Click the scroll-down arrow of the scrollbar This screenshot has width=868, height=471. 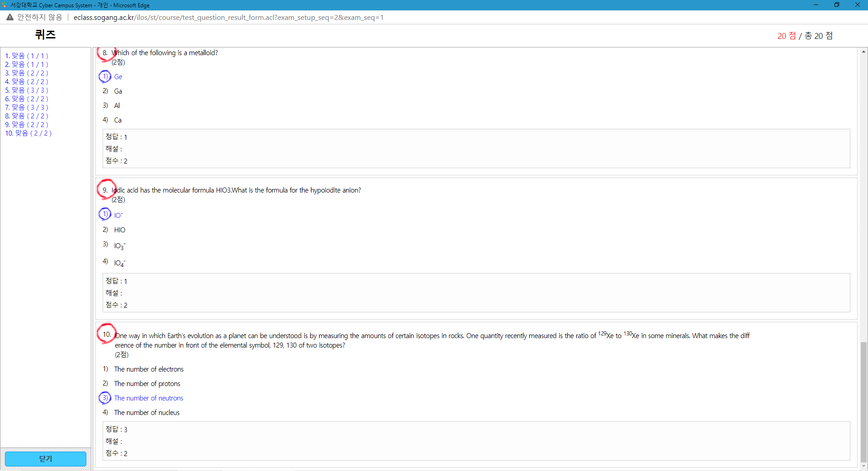[863, 466]
